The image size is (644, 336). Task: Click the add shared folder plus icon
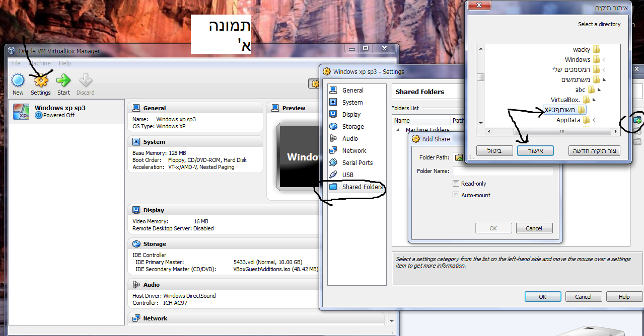pos(637,120)
